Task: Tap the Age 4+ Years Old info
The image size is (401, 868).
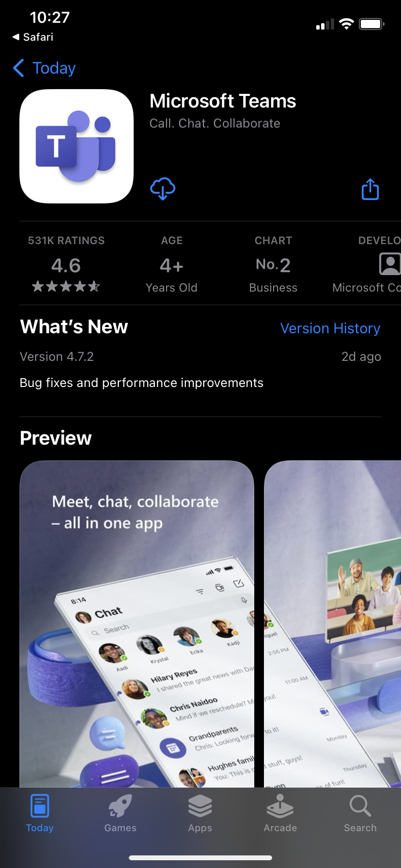Action: pos(171,266)
